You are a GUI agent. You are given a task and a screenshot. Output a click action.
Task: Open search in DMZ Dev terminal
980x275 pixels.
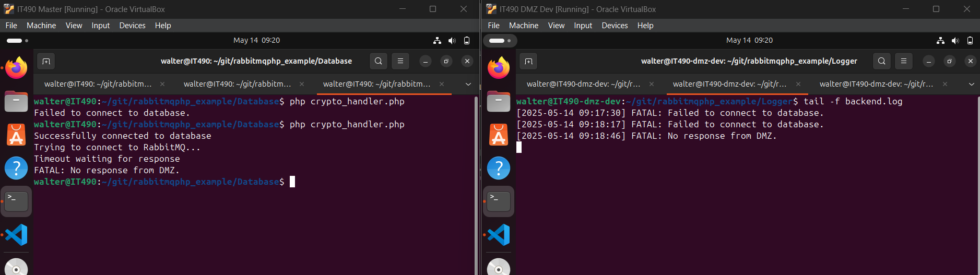[881, 62]
